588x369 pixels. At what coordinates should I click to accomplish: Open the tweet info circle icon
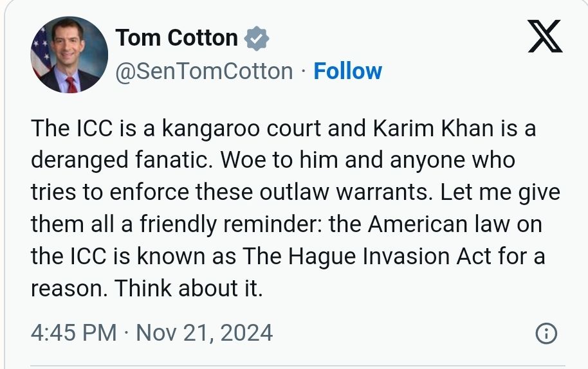click(x=546, y=334)
